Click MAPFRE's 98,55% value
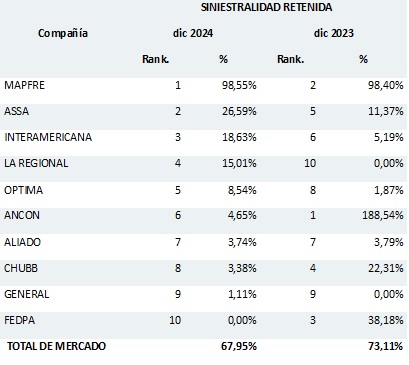Viewport: 409px width, 365px height. coord(239,85)
